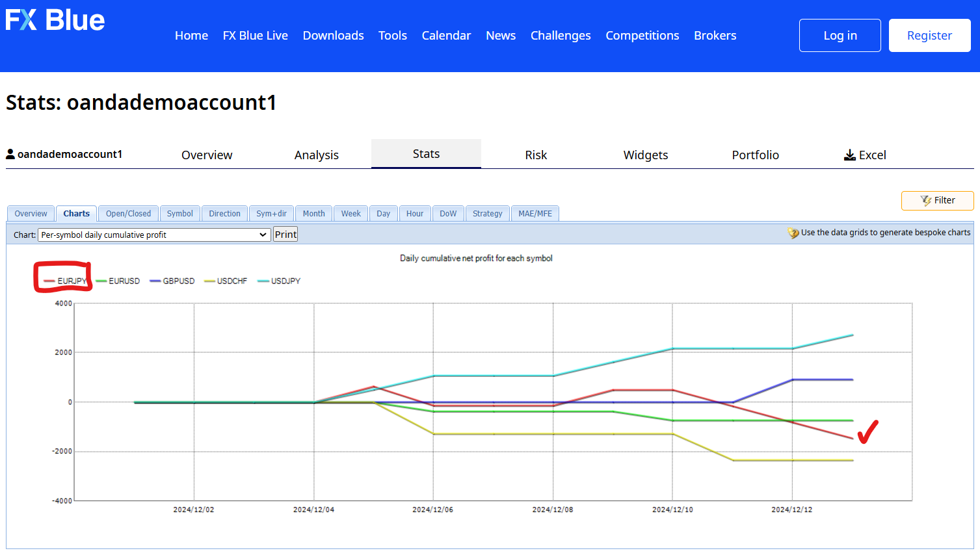The height and width of the screenshot is (553, 980).
Task: Click the 2024/12/02 date label
Action: 193,509
